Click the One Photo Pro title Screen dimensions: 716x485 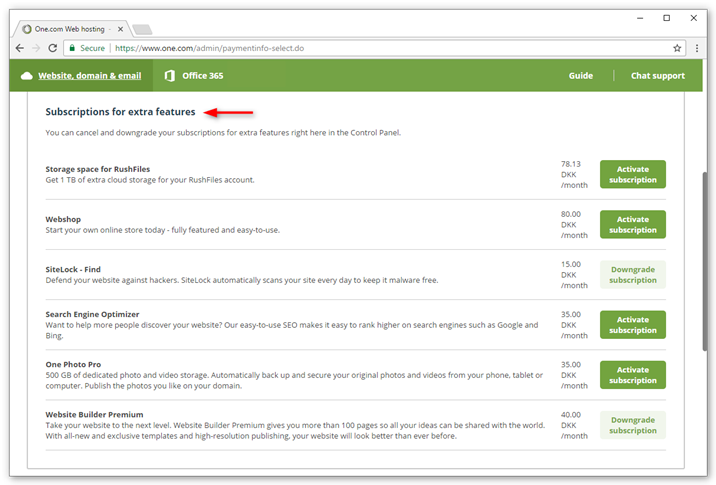(x=73, y=364)
